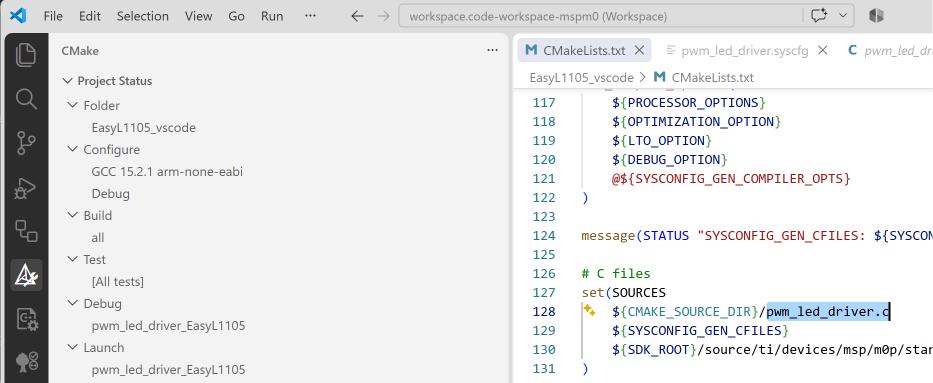Click the '# C files' comment line
The image size is (933, 383).
coord(616,274)
